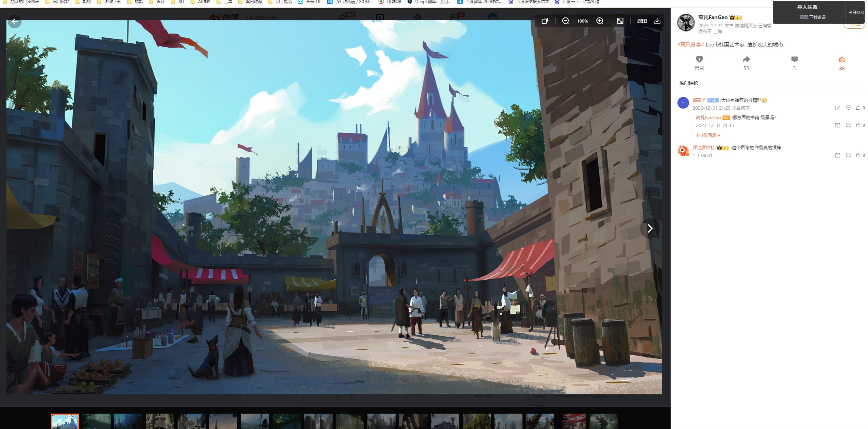Viewport: 868px width, 429px height.
Task: Open the 百度翻译 bookmark
Action: (480, 2)
